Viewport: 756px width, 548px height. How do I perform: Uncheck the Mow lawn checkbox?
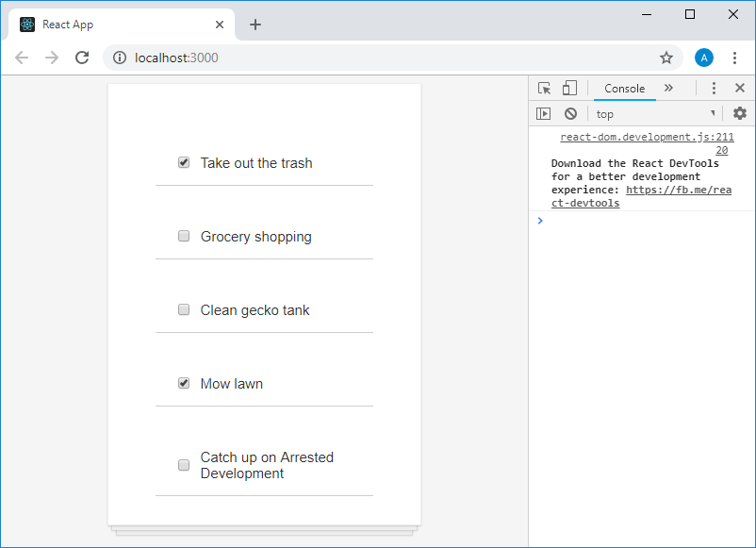(x=184, y=383)
